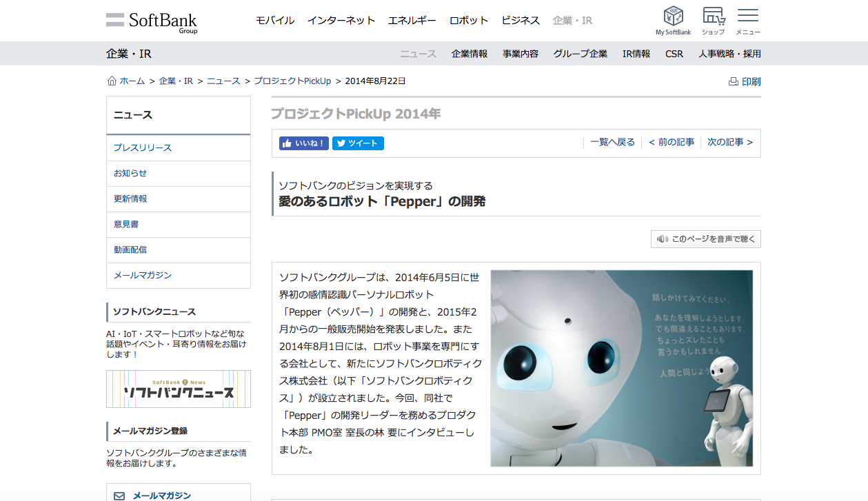Click the 企業・IR section title

point(129,54)
